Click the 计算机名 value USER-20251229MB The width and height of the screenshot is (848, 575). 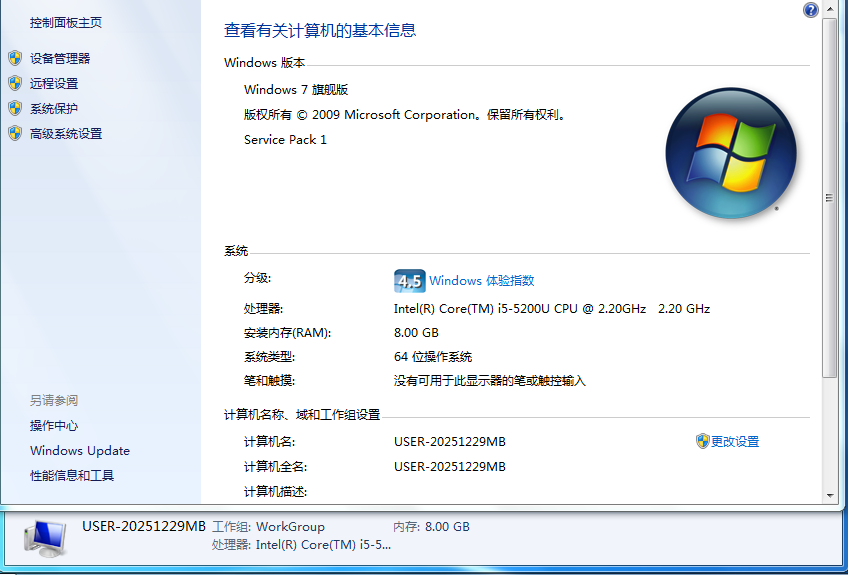(x=449, y=442)
